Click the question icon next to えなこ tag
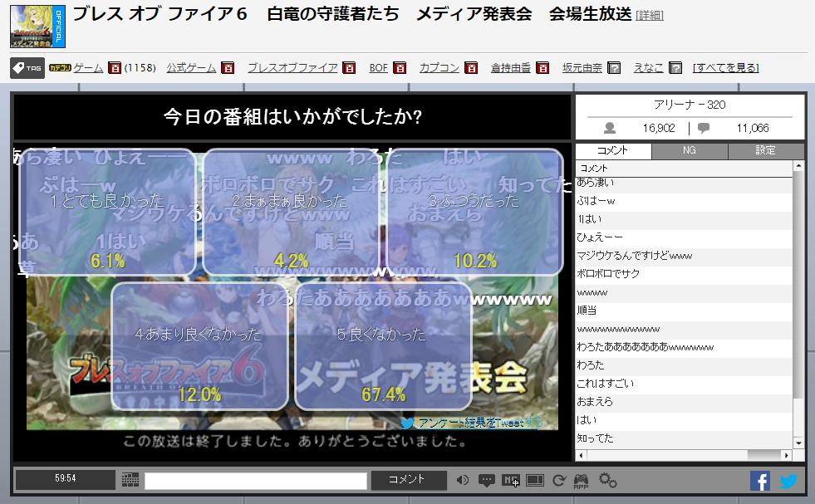 coord(675,68)
